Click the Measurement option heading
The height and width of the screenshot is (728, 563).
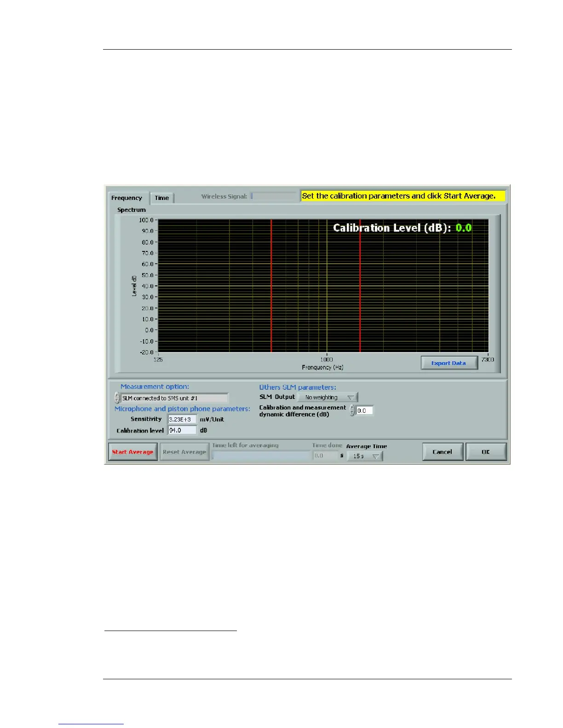(x=155, y=387)
